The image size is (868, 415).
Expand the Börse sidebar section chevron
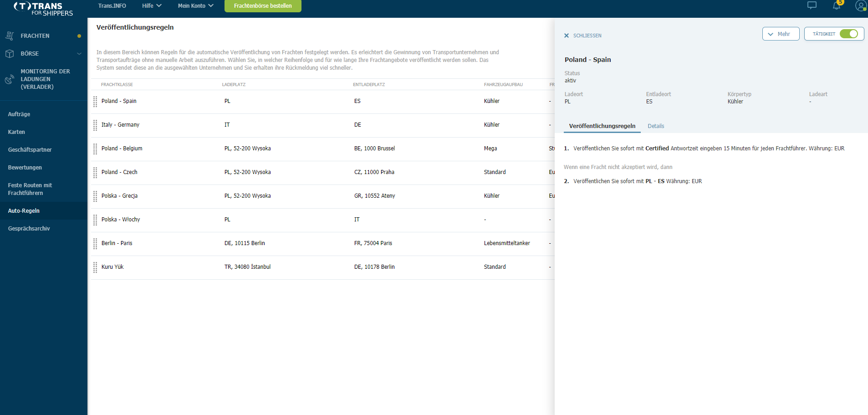[x=79, y=53]
